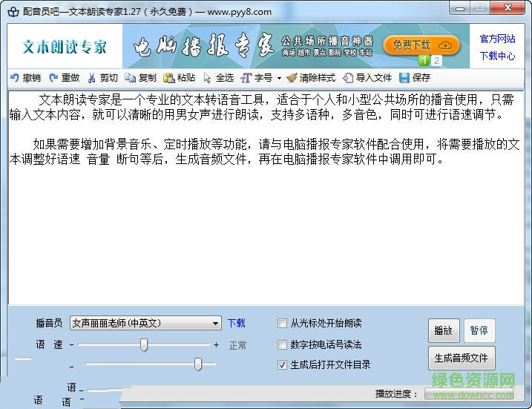Open the 播音员 voice dropdown list
Viewport: 532px width, 409px height.
click(215, 324)
